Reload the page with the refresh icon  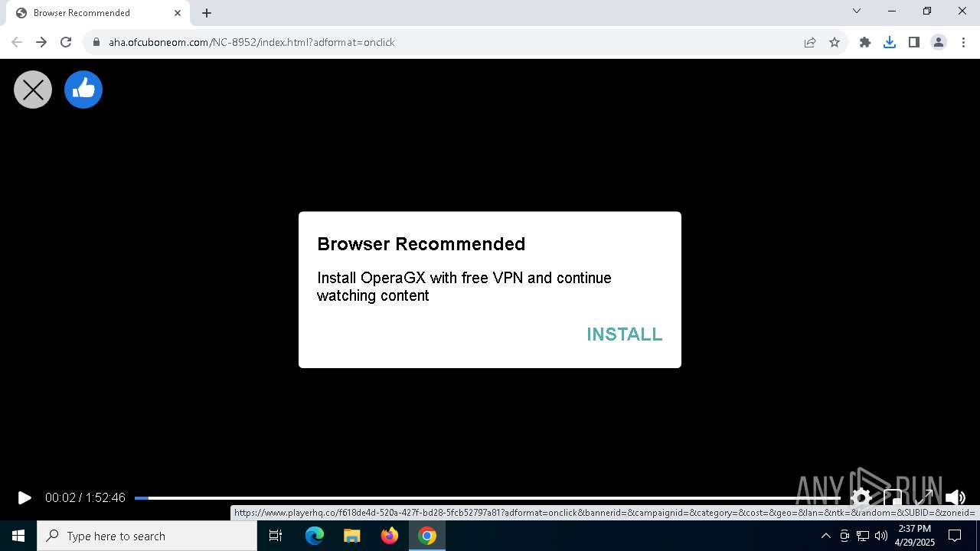tap(66, 42)
